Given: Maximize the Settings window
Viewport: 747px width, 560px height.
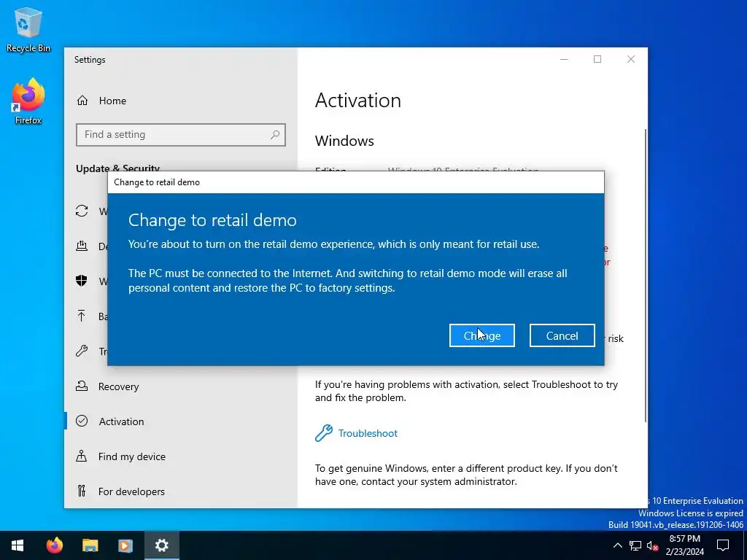Looking at the screenshot, I should (x=597, y=60).
